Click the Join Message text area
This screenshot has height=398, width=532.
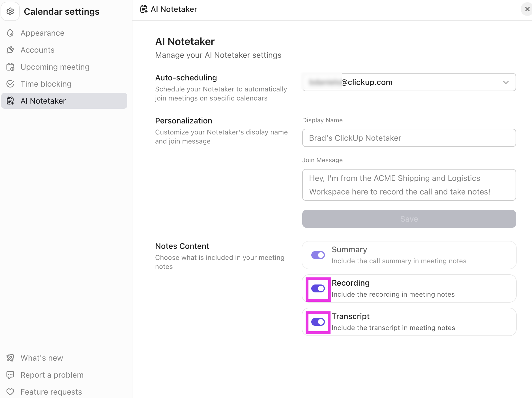pyautogui.click(x=409, y=185)
